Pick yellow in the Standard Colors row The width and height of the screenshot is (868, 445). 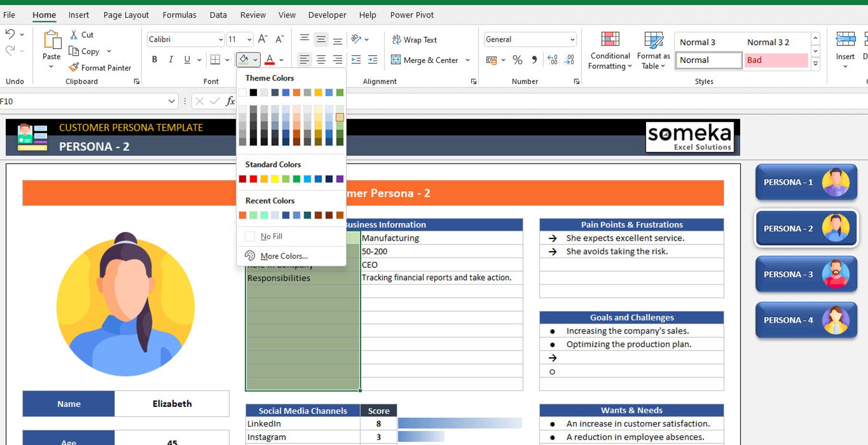coord(275,179)
